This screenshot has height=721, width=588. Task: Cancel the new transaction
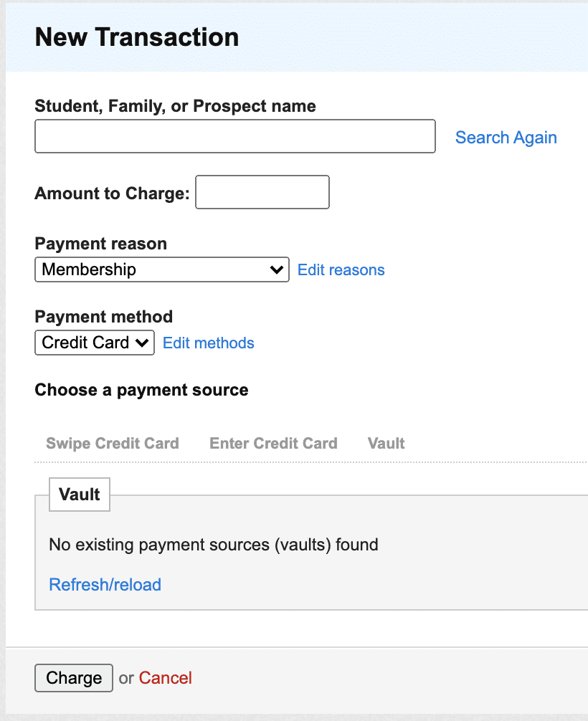point(165,678)
